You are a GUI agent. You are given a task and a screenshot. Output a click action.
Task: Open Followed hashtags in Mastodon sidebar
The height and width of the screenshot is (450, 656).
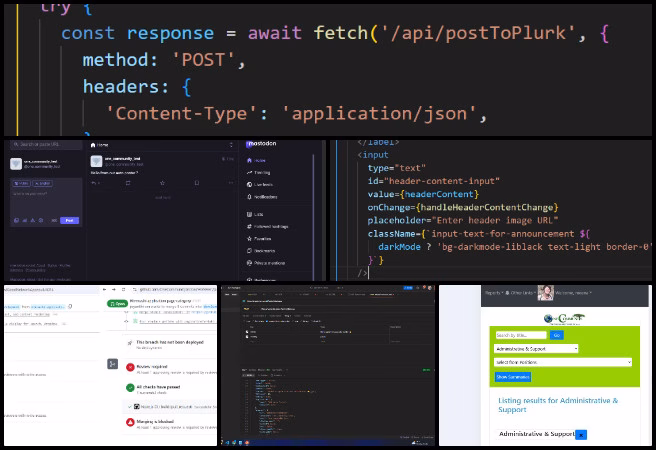pyautogui.click(x=267, y=226)
